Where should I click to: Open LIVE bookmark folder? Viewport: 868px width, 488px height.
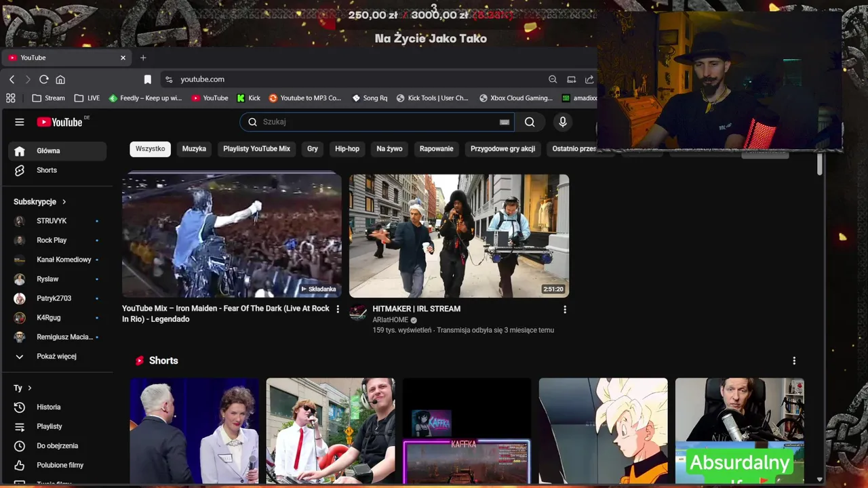coord(87,98)
